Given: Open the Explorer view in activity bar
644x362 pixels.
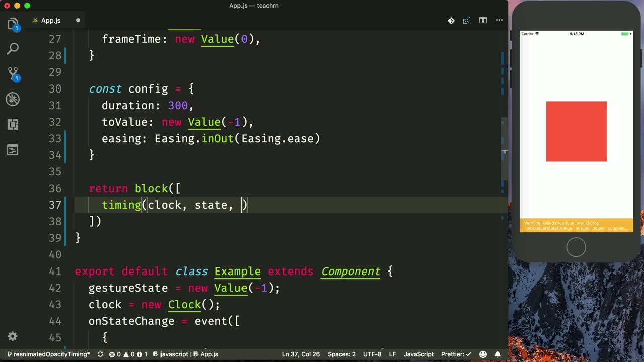Looking at the screenshot, I should click(13, 24).
